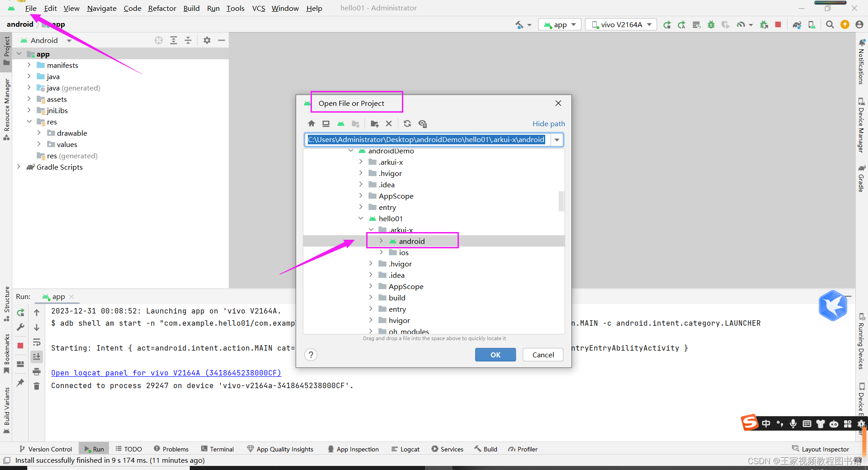The width and height of the screenshot is (868, 470).
Task: Sync project with Gradle files
Action: (797, 24)
